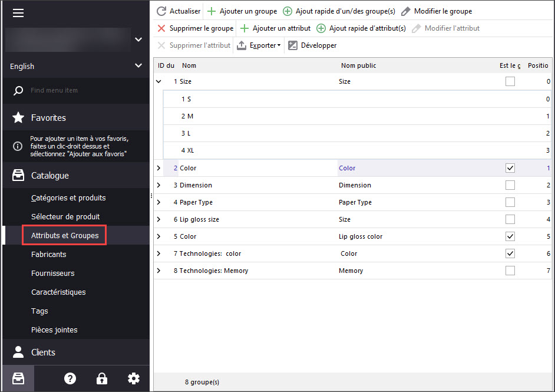Click the Développer button label

pos(319,45)
